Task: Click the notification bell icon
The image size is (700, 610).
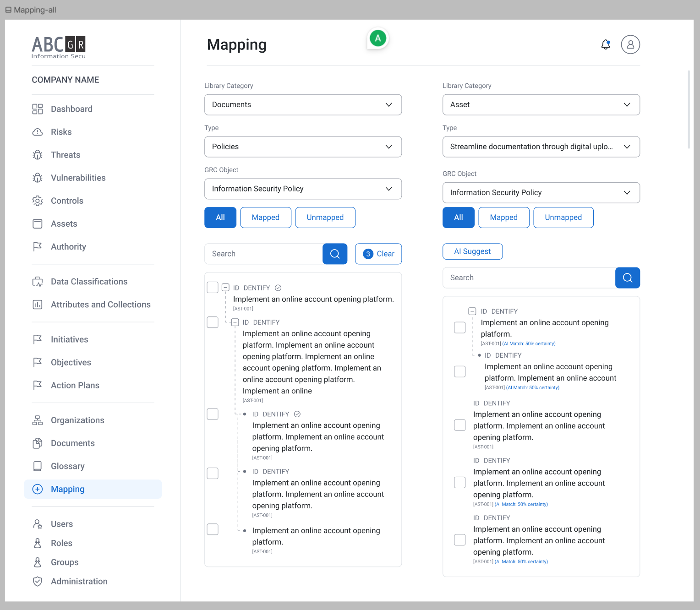Action: (x=606, y=44)
